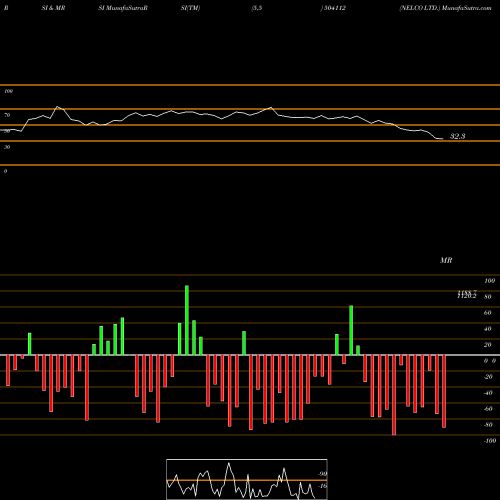Click the SI MunafaSutraR header text
Screen dimensions: 500x500
tap(123, 8)
